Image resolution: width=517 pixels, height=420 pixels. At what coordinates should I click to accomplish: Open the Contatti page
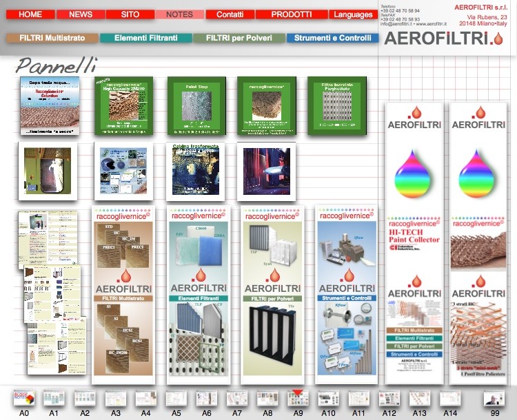click(x=230, y=14)
